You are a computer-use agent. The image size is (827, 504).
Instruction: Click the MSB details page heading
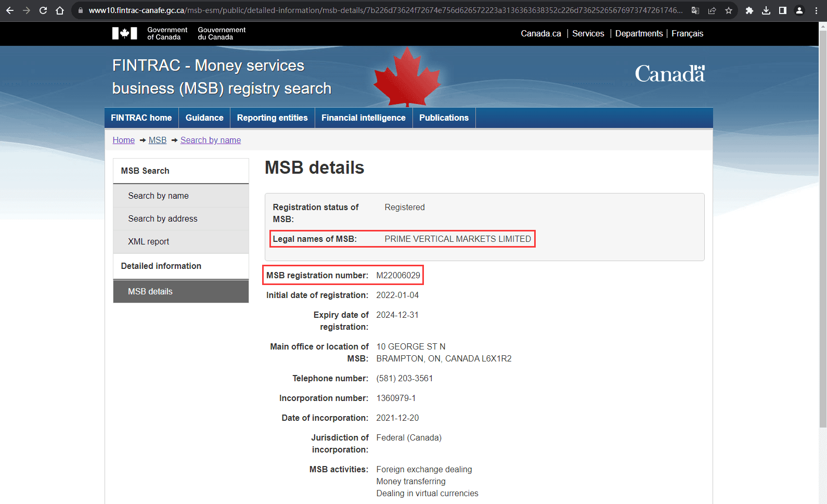pyautogui.click(x=315, y=167)
